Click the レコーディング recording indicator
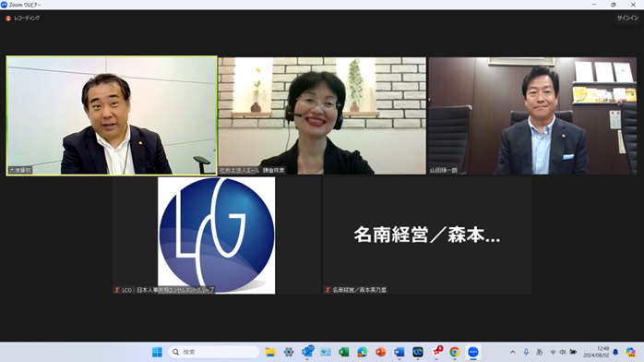The image size is (644, 362). (23, 18)
